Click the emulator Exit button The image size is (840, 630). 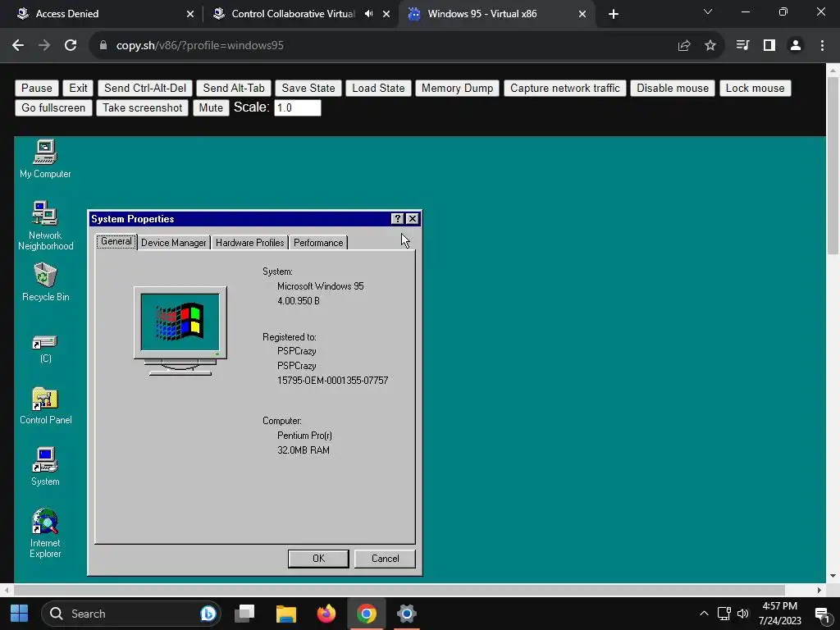(x=78, y=88)
